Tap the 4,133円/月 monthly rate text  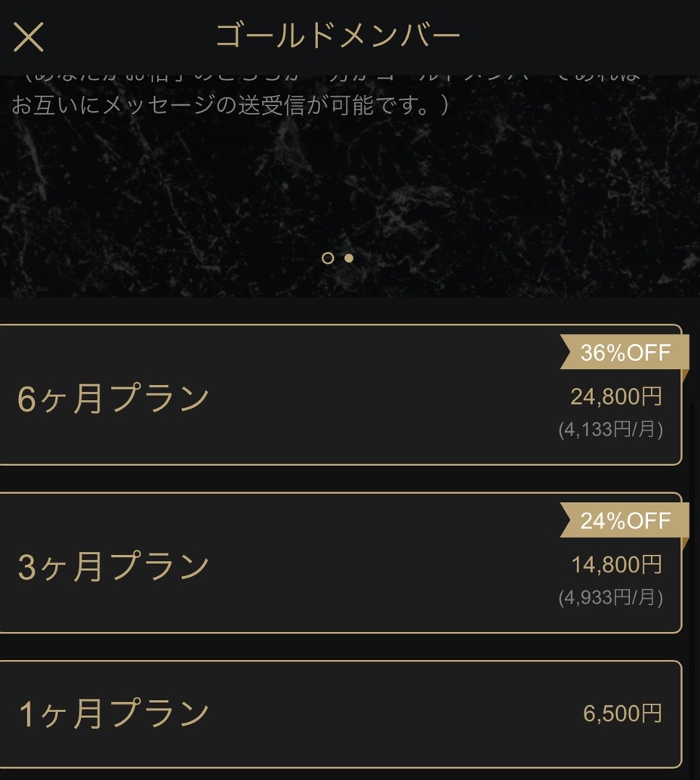(x=610, y=430)
